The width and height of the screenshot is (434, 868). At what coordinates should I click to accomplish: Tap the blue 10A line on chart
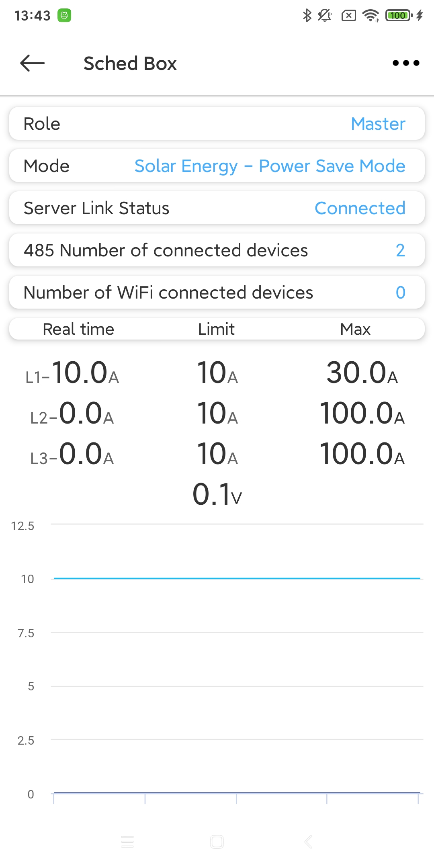coord(237,578)
